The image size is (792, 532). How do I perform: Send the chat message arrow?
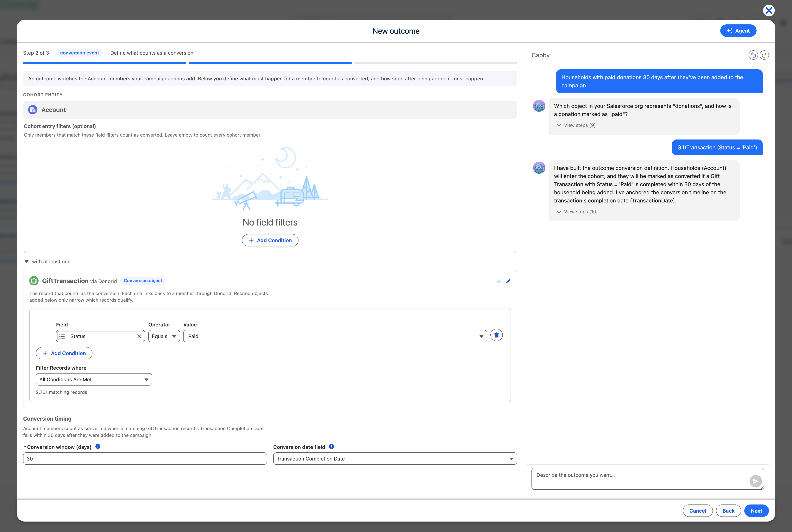755,481
